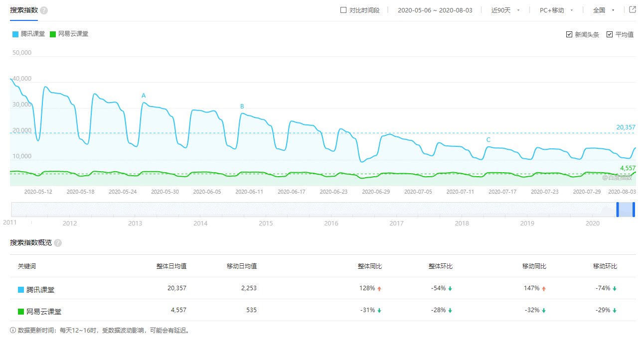Click green down arrow beside -54%
644x341 pixels.
point(450,289)
